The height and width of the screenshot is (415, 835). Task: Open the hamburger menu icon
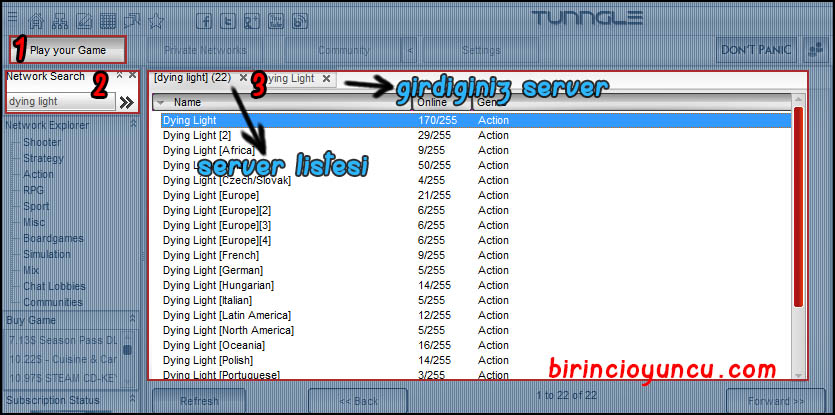tap(12, 16)
